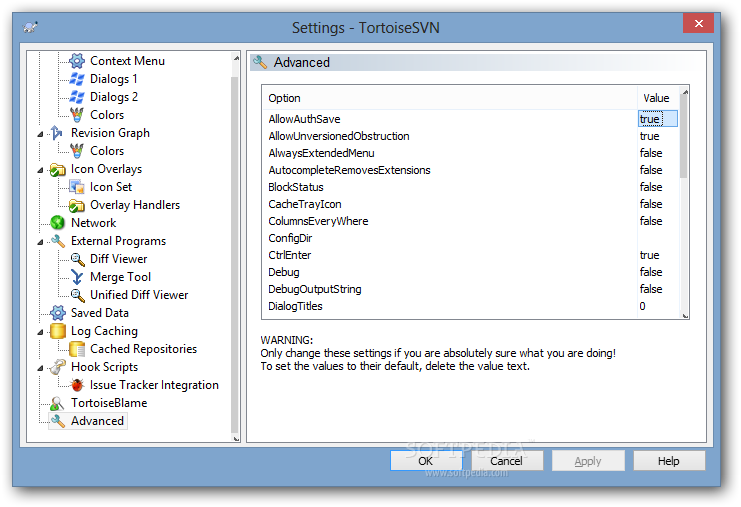The height and width of the screenshot is (507, 741).
Task: Click the Dialogs 2 windows-flag icon
Action: (77, 97)
